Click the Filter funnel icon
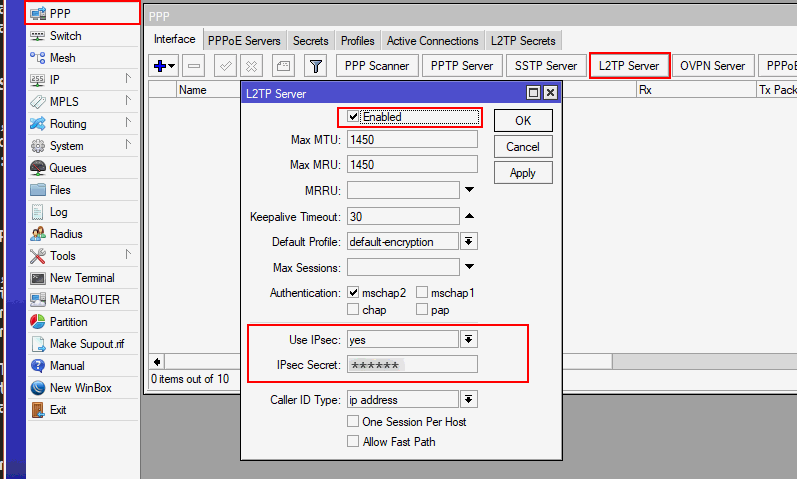This screenshot has height=479, width=797. click(x=315, y=66)
